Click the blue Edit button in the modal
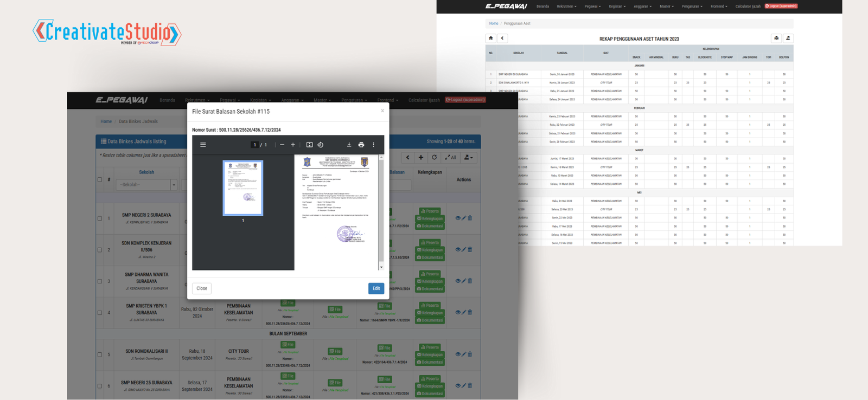The width and height of the screenshot is (868, 400). tap(376, 288)
